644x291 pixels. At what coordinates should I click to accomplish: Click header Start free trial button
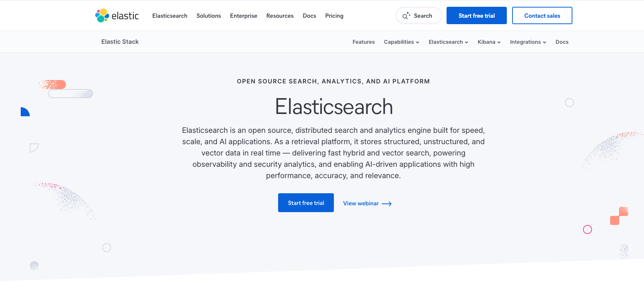point(476,15)
